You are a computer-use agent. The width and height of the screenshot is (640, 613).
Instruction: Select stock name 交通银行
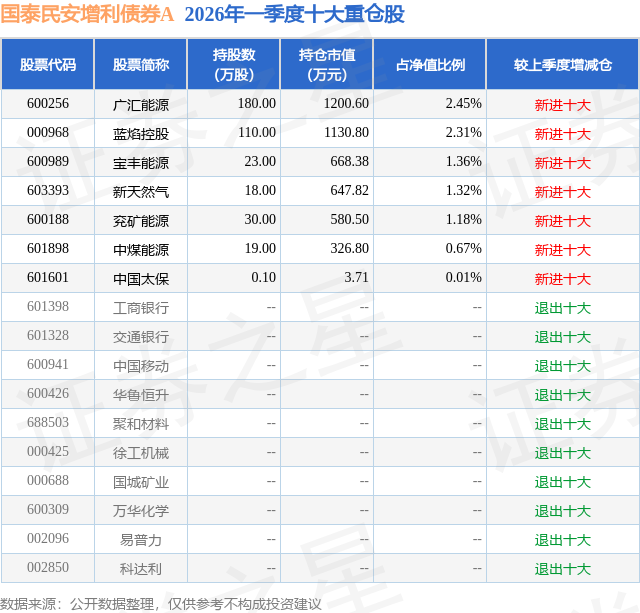pyautogui.click(x=141, y=337)
